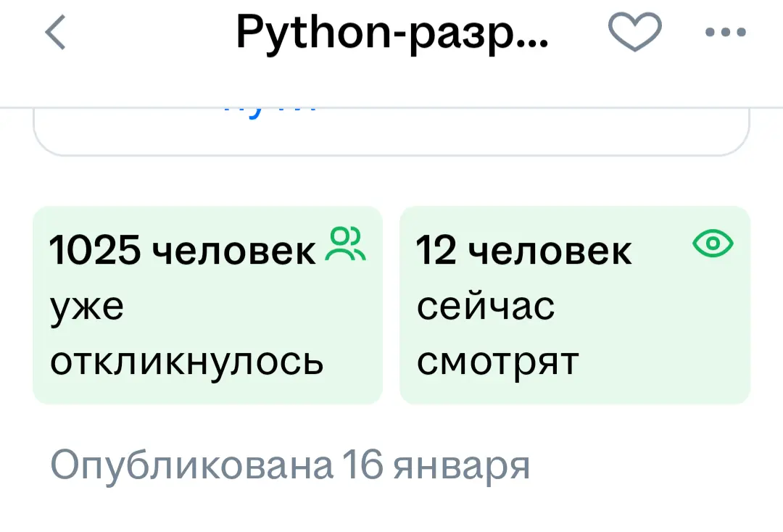Go back using the left chevron arrow
The image size is (783, 532).
coord(56,33)
